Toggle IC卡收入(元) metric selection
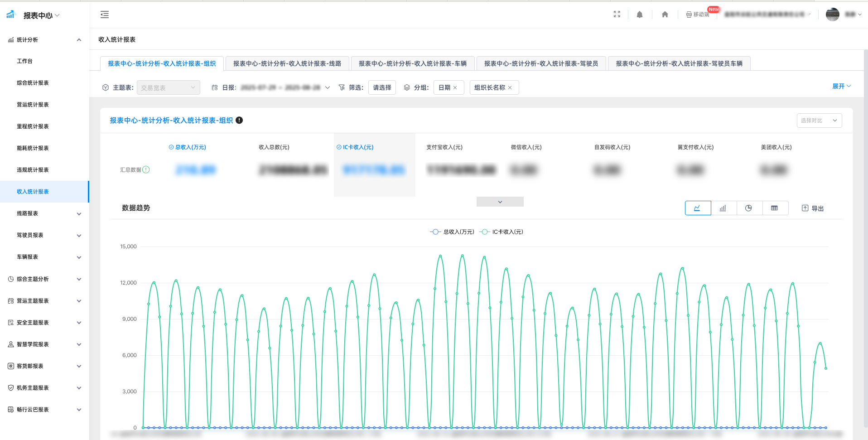The height and width of the screenshot is (440, 868). tap(355, 147)
